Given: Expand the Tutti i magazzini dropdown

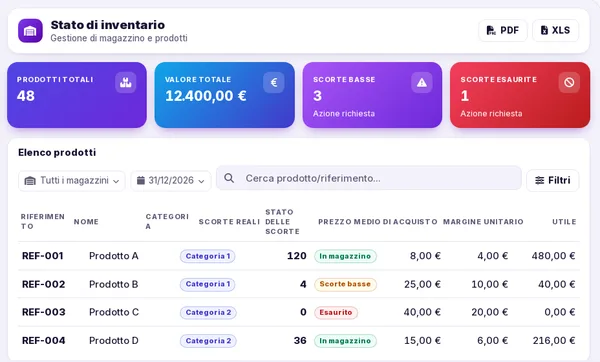Looking at the screenshot, I should point(72,181).
